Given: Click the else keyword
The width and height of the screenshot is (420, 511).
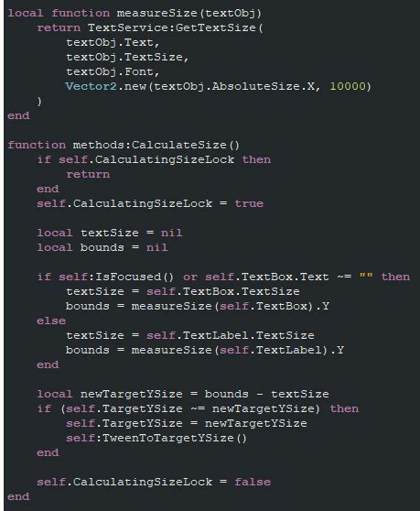Looking at the screenshot, I should click(x=51, y=321).
